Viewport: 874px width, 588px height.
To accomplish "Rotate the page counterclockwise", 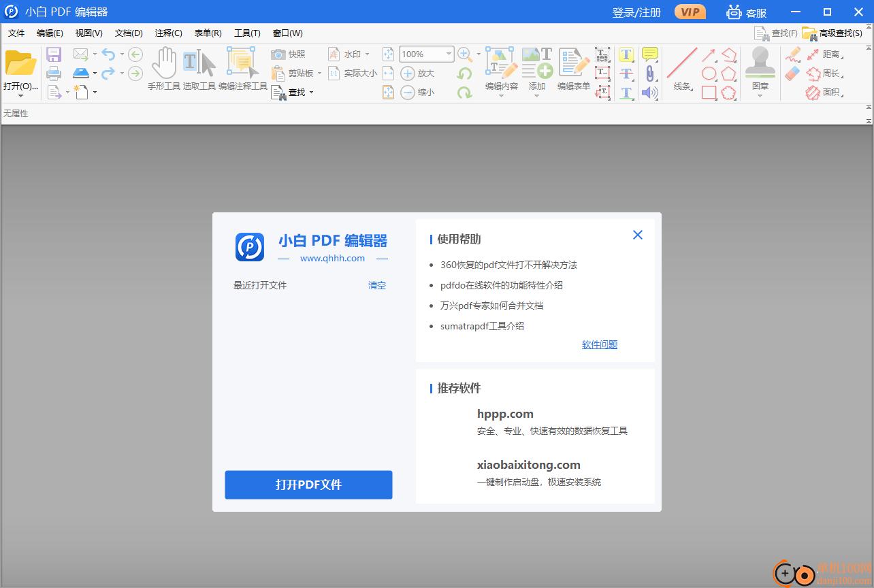I will [465, 73].
